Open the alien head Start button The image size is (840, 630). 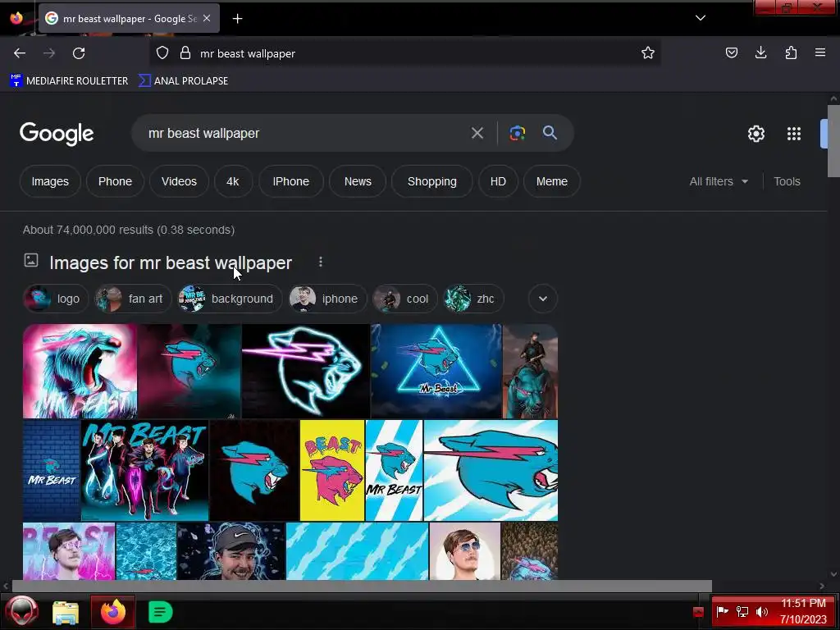pyautogui.click(x=22, y=612)
